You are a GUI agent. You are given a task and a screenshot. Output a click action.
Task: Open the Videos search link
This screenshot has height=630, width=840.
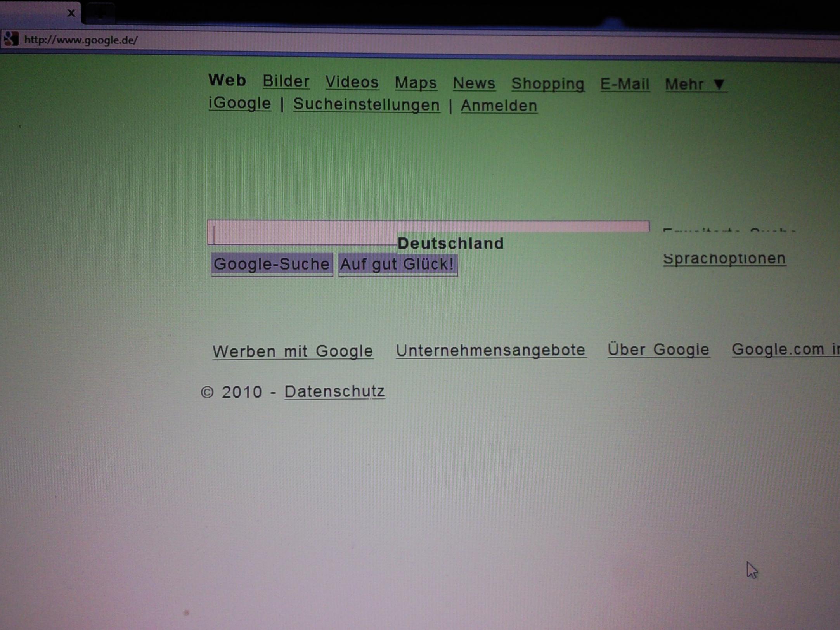point(352,82)
